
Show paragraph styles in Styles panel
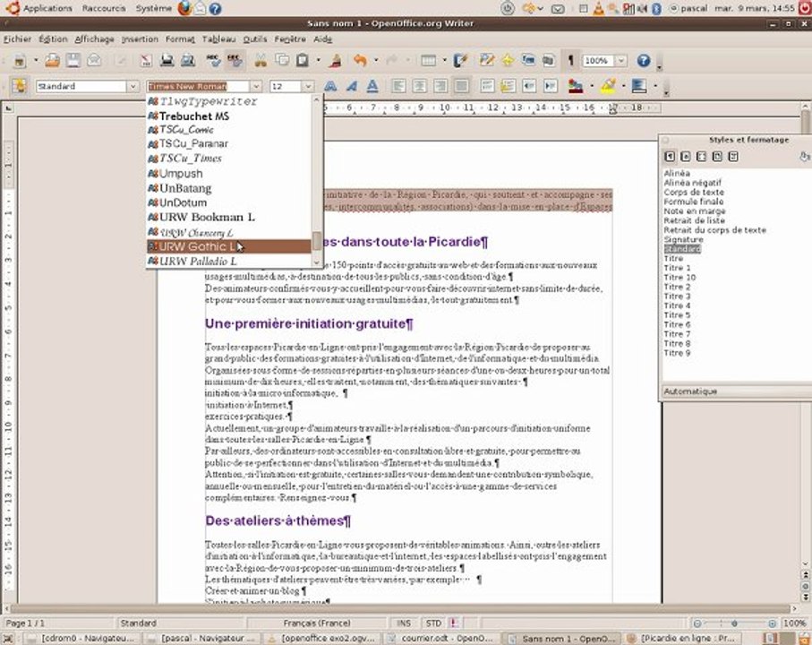(670, 157)
